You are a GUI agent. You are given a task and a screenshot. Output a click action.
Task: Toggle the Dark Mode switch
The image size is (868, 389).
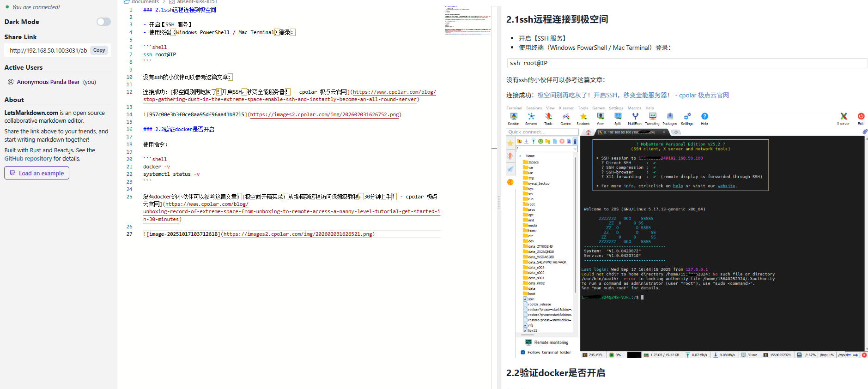pos(103,22)
